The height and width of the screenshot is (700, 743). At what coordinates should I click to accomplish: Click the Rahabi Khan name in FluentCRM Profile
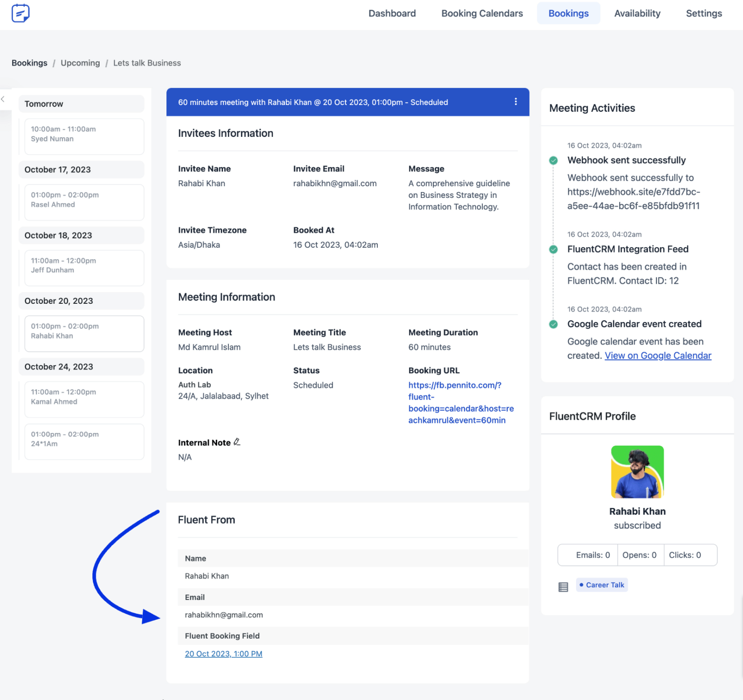[x=638, y=511]
